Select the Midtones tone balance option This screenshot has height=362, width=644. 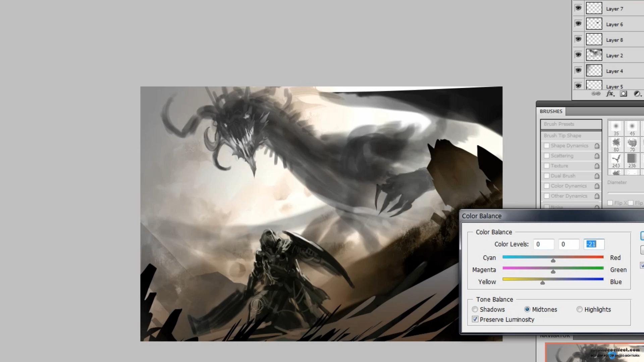(527, 309)
